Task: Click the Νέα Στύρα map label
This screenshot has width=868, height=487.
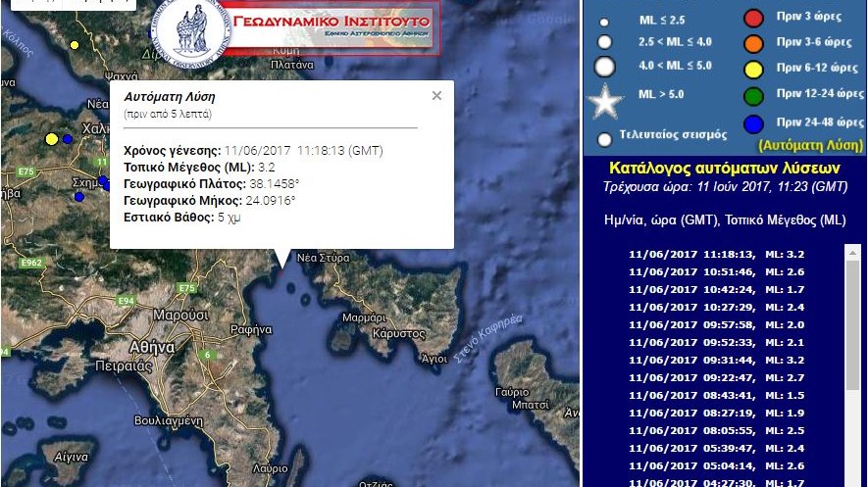Action: (324, 258)
